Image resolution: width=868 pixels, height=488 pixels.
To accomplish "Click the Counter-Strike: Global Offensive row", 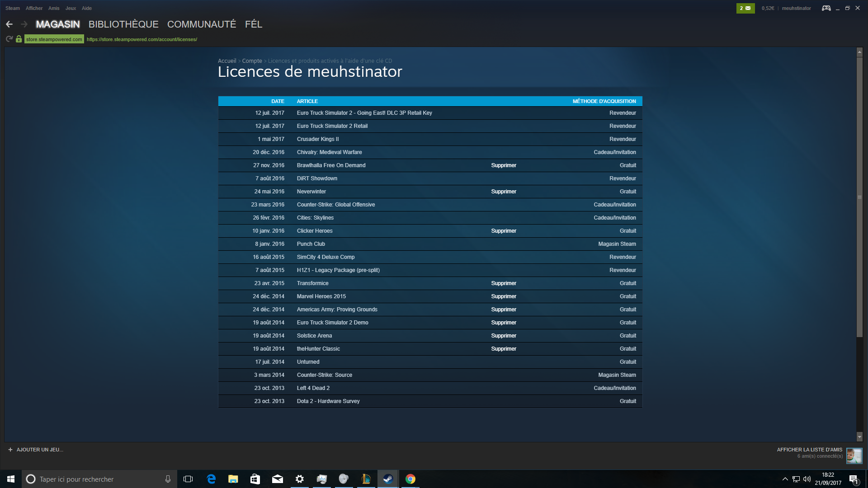I will coord(430,205).
